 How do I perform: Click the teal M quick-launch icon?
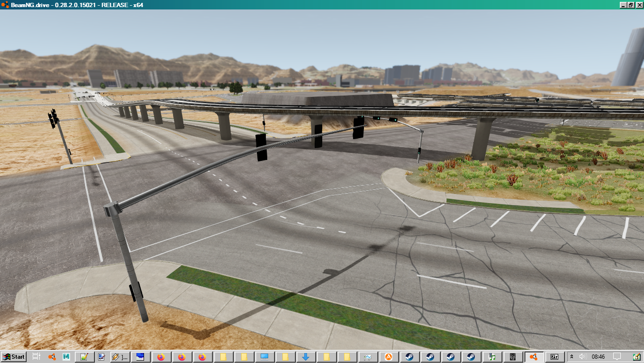click(x=66, y=357)
